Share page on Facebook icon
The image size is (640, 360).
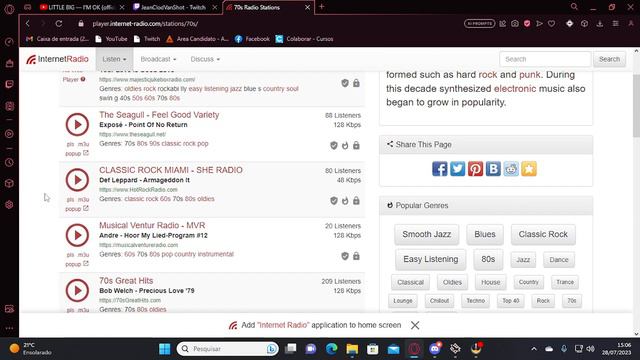coord(440,169)
